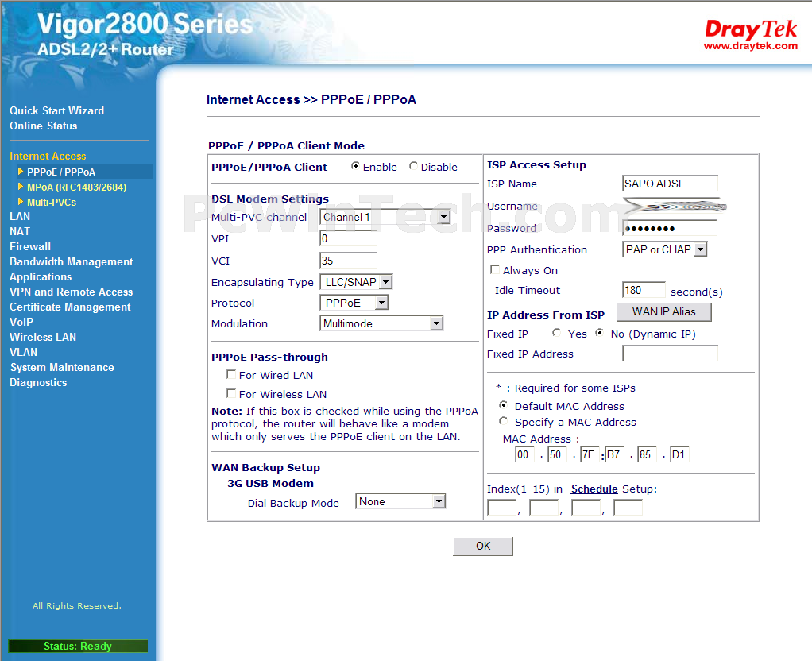Open the Protocol dropdown

(354, 303)
